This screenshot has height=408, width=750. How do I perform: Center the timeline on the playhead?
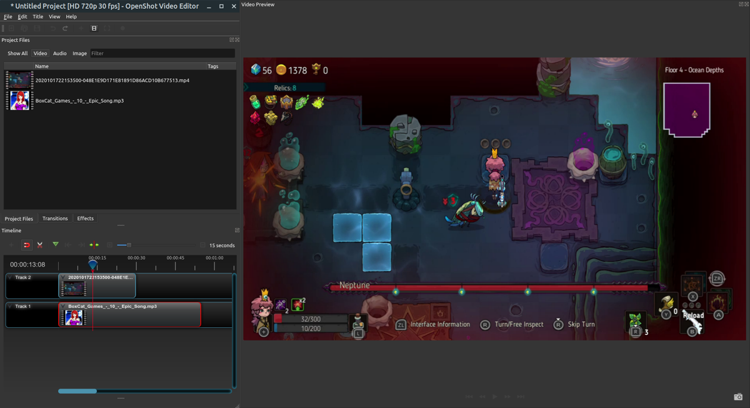pos(94,245)
